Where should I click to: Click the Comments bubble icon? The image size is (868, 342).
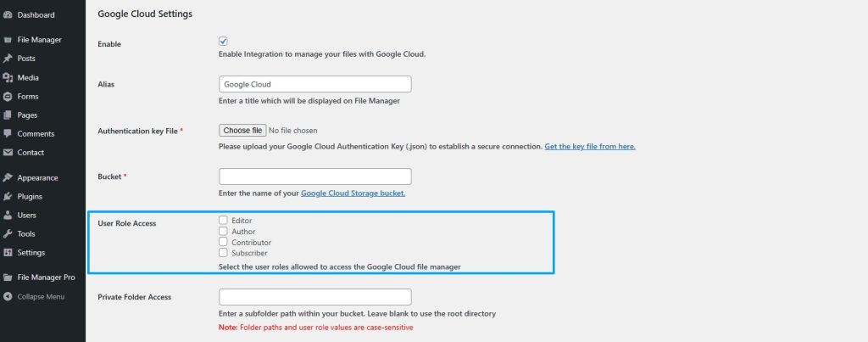tap(7, 133)
